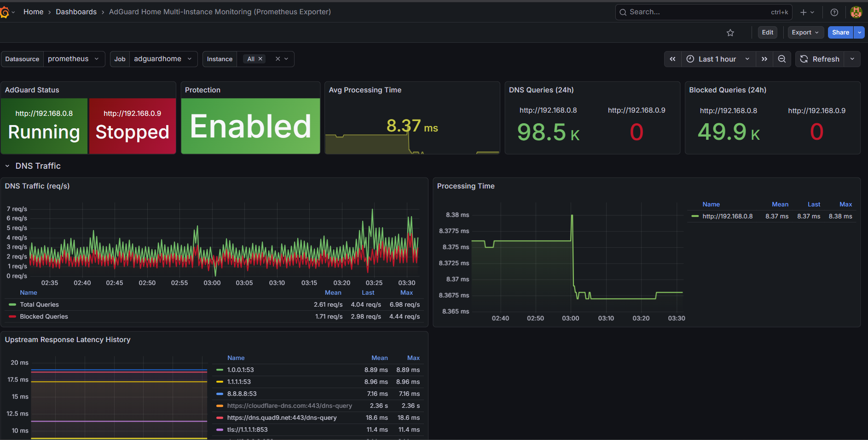Sort DNS Traffic legend by Mean

tap(333, 292)
